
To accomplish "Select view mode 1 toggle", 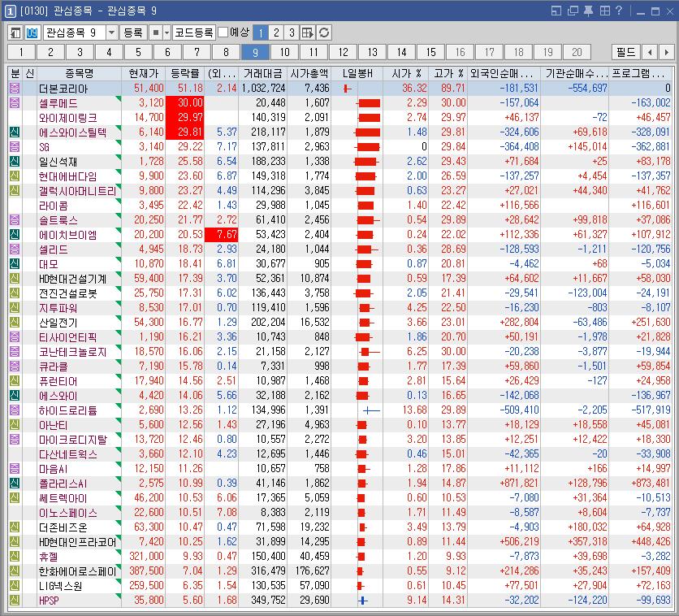I will [260, 33].
